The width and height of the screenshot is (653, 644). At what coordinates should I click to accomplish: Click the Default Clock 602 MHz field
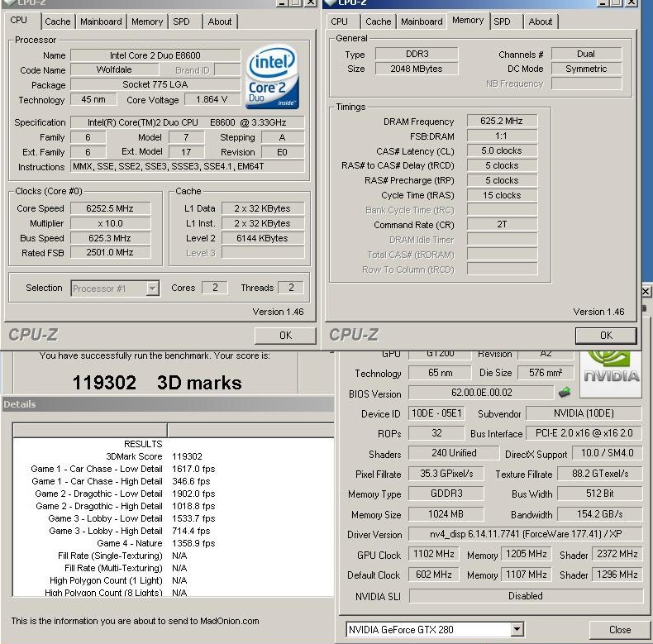[x=433, y=575]
